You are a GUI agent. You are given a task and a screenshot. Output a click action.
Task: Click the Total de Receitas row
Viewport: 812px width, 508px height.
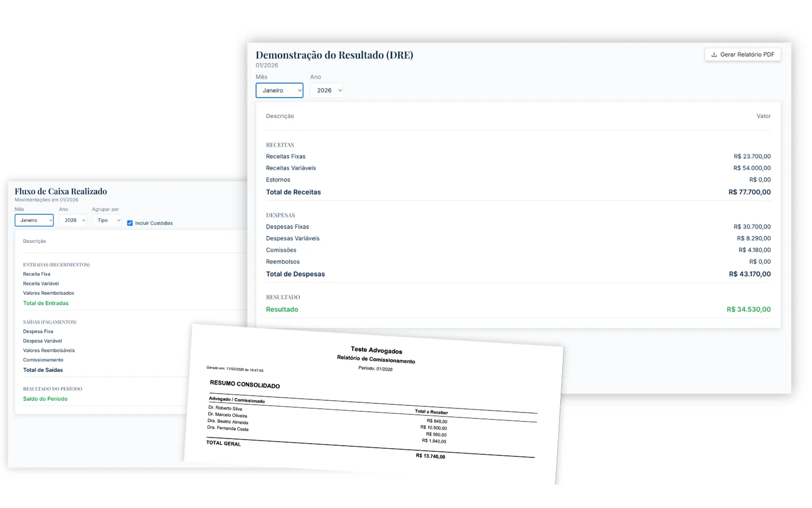[x=518, y=192]
